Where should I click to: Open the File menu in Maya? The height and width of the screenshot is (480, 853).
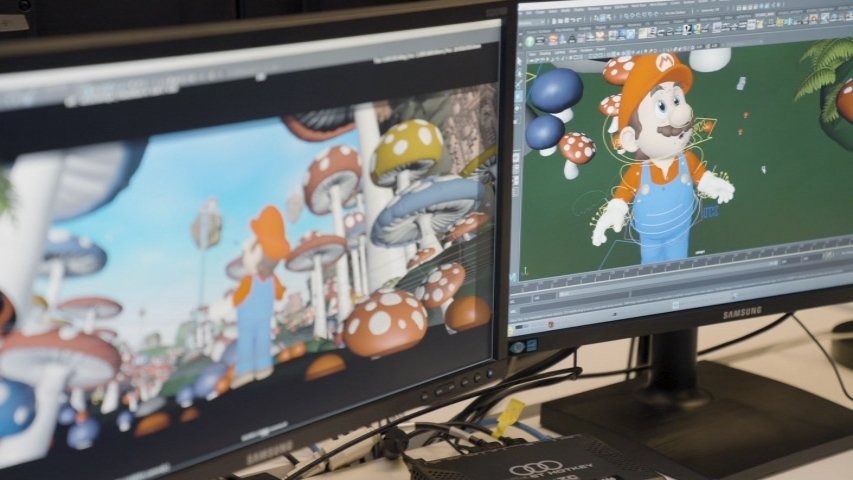521,13
